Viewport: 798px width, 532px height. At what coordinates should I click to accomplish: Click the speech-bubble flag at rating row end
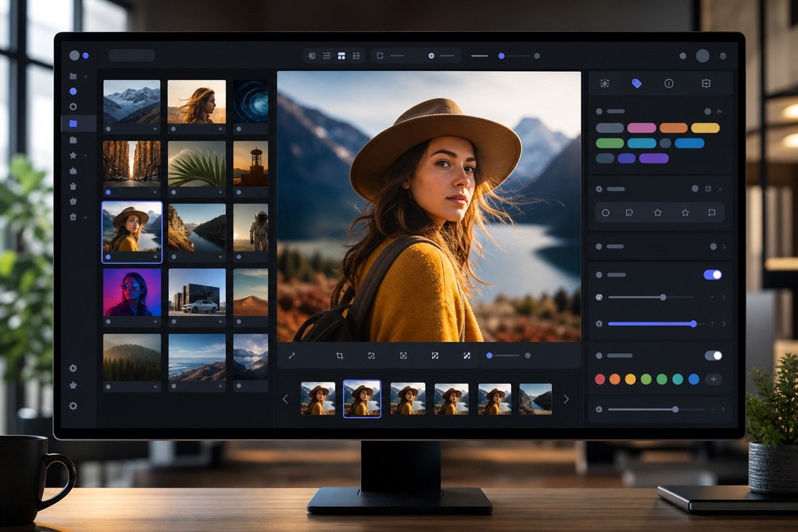pos(712,213)
